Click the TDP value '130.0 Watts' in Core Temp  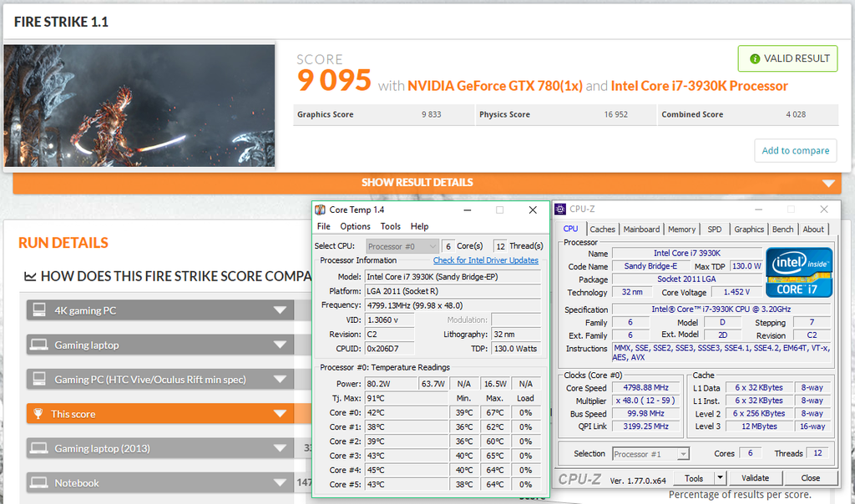[x=516, y=349]
